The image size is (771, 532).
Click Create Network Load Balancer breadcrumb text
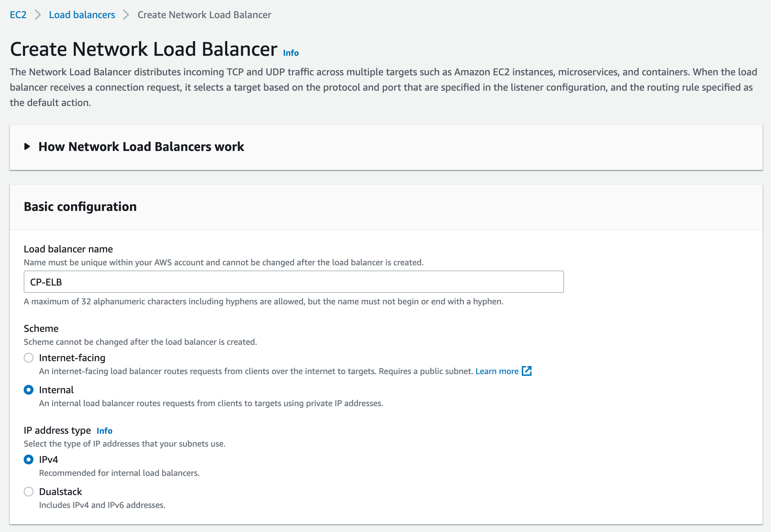coord(204,15)
